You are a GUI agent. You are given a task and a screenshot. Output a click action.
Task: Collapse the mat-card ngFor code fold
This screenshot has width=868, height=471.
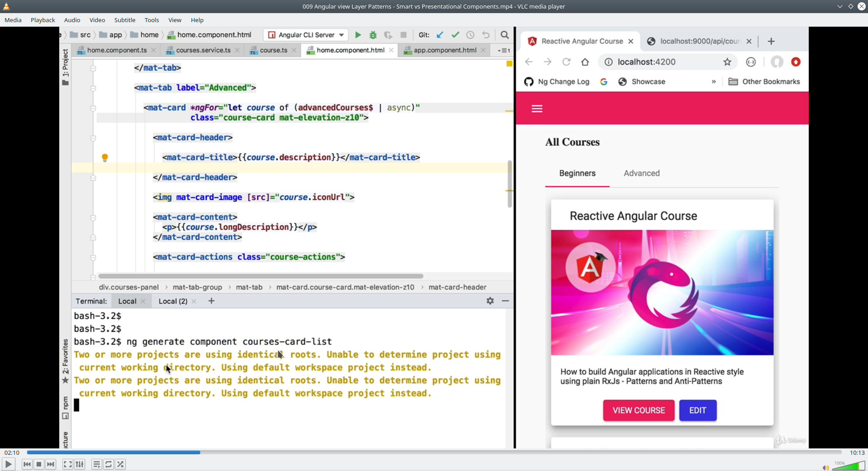[x=93, y=108]
